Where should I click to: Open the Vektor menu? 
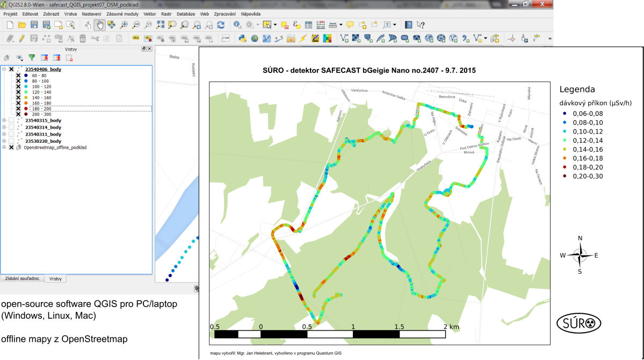[149, 14]
